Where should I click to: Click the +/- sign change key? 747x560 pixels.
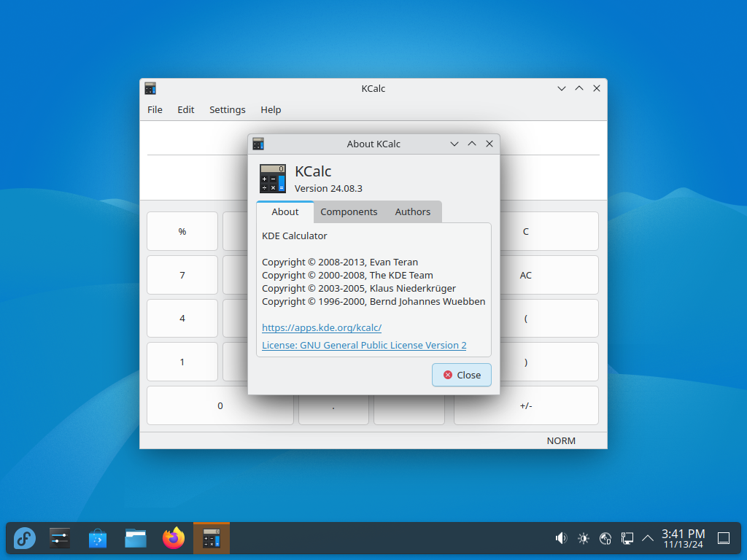(x=526, y=405)
